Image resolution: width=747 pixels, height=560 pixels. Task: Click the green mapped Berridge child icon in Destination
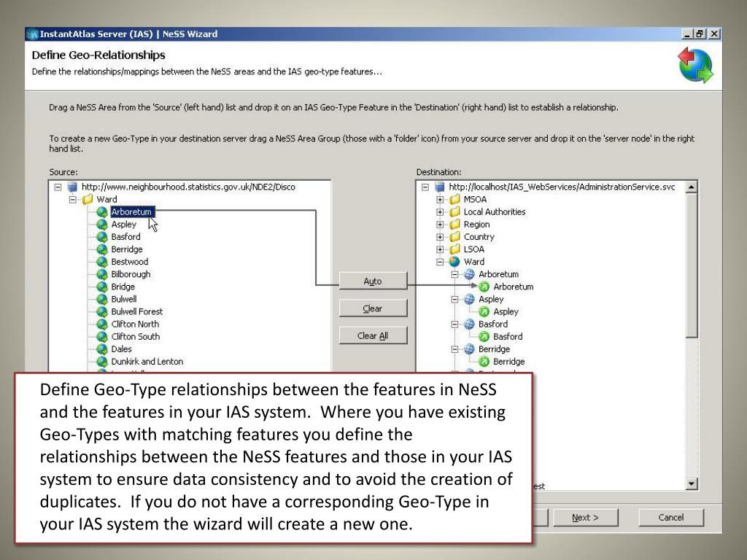click(484, 362)
